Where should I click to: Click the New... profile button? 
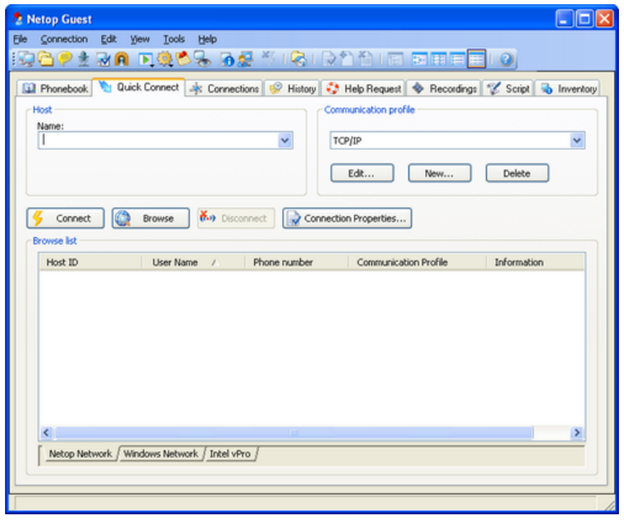(440, 173)
